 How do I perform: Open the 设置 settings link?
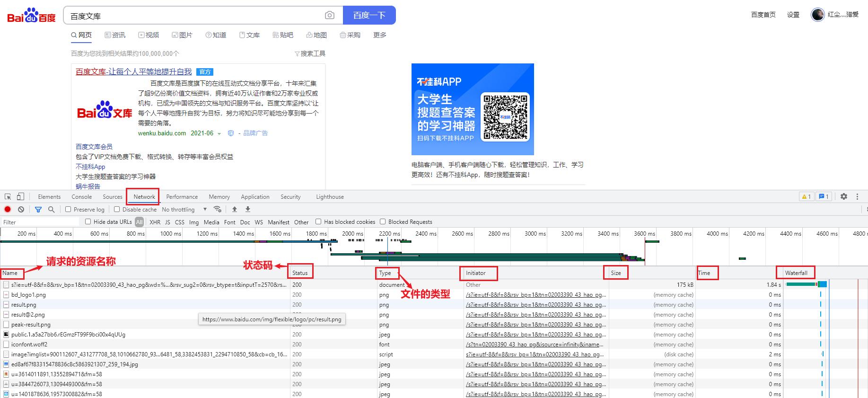[793, 15]
